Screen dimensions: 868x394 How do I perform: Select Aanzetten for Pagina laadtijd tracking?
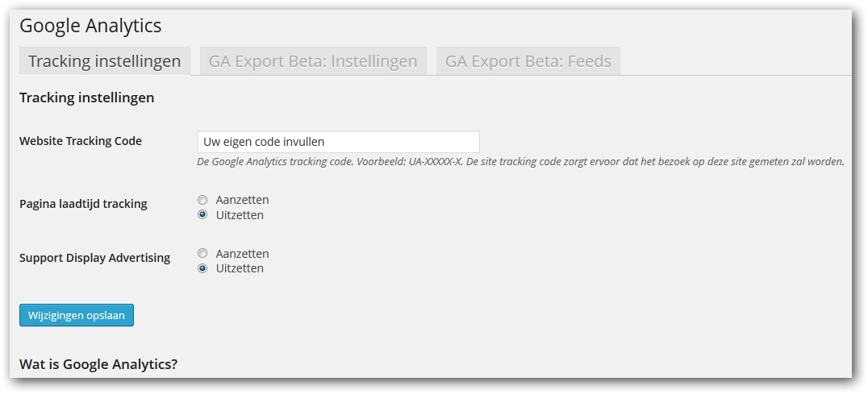(x=202, y=200)
